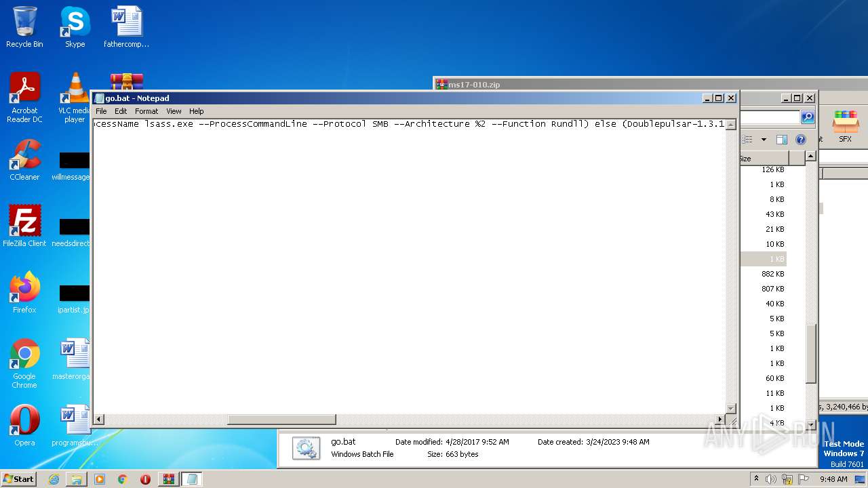Open CCleaner desktop shortcut
This screenshot has width=868, height=488.
point(24,160)
